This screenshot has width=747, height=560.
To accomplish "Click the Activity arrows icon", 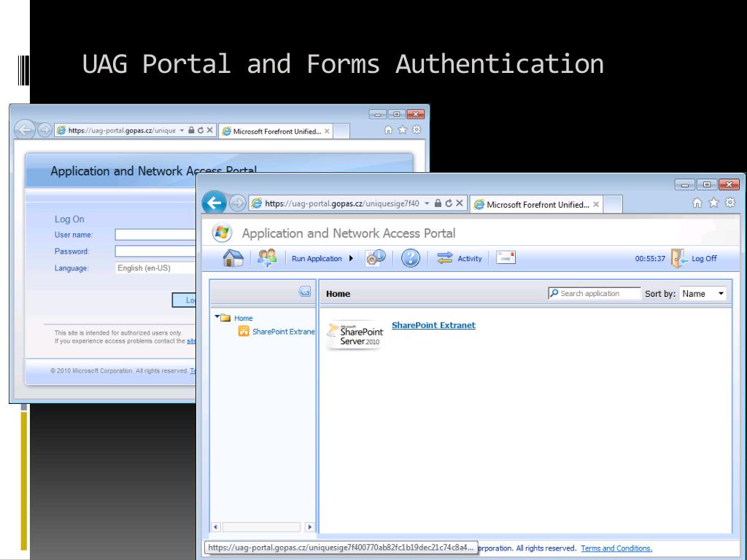I will click(x=444, y=258).
